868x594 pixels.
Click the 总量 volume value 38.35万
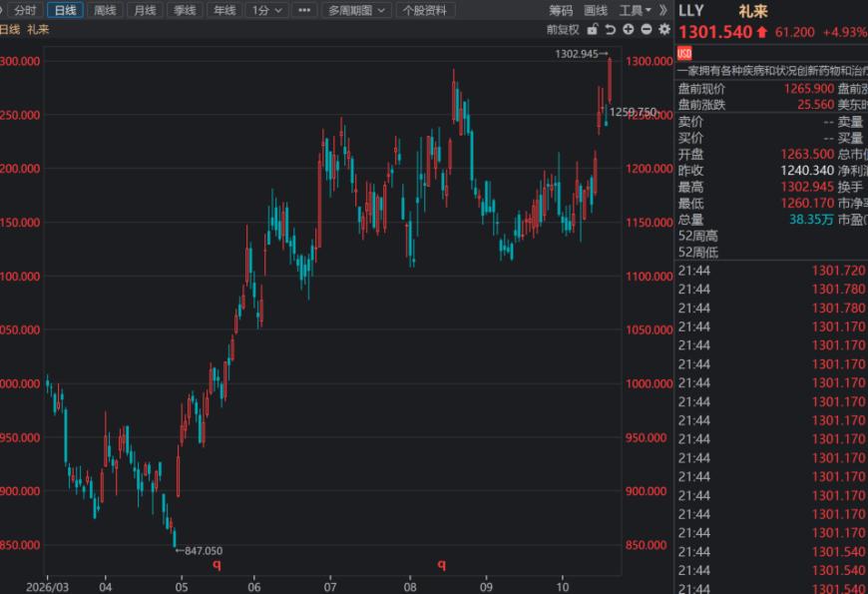pyautogui.click(x=811, y=220)
